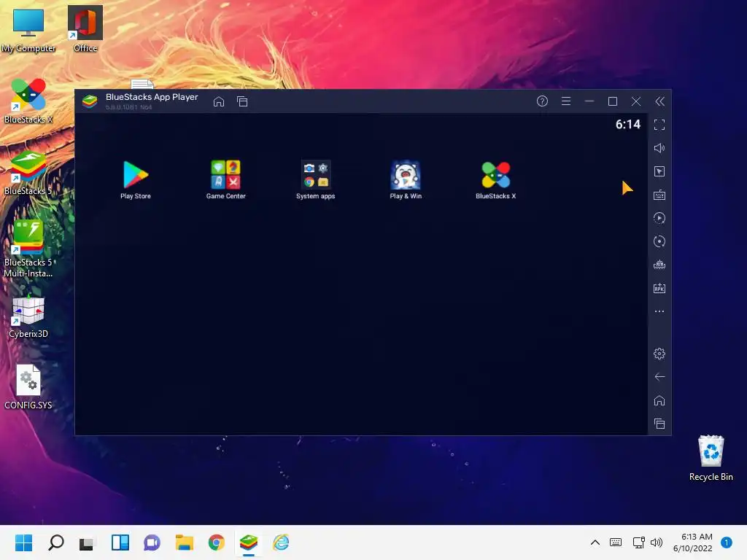
Task: Select the BlueStacks 5 desktop shortcut
Action: click(28, 173)
